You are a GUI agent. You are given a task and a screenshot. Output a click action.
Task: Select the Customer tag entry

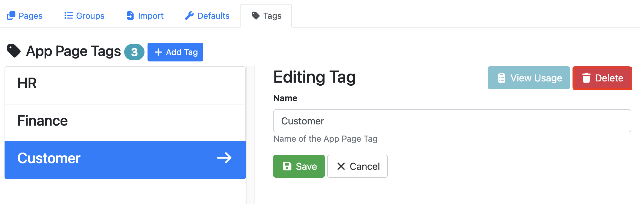[x=125, y=160]
